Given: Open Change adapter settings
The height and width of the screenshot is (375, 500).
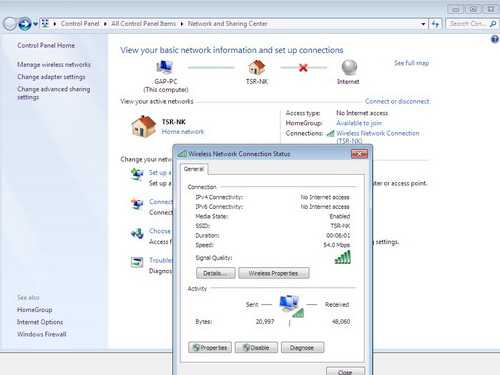Looking at the screenshot, I should pyautogui.click(x=51, y=77).
